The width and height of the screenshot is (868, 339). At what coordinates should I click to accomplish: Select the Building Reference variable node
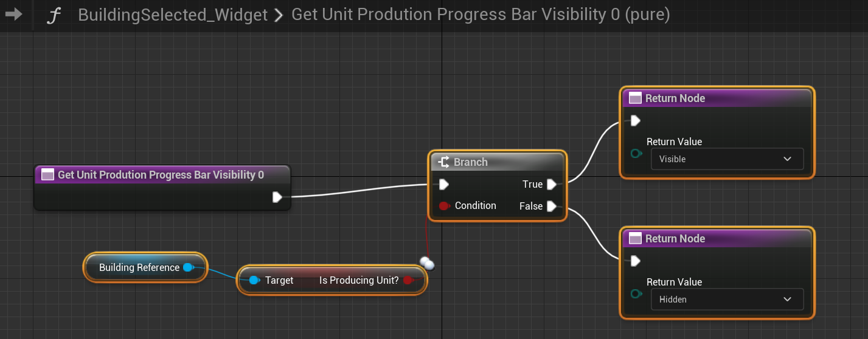(139, 267)
